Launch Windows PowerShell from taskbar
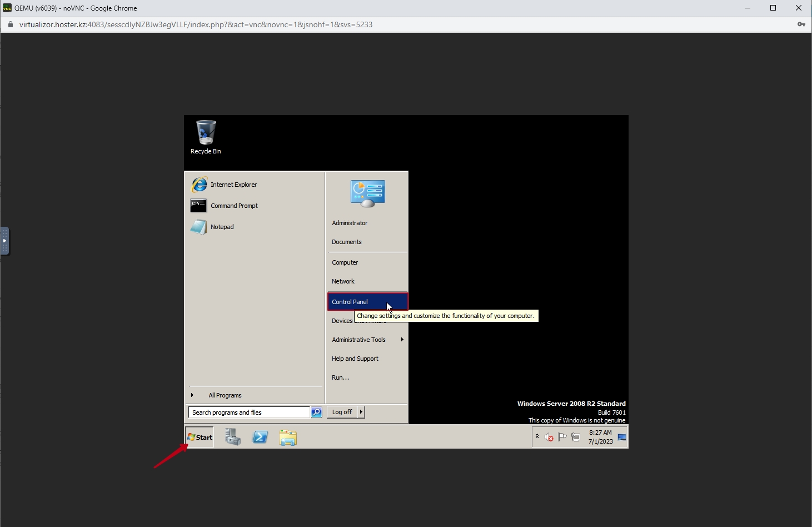The height and width of the screenshot is (527, 812). click(260, 437)
